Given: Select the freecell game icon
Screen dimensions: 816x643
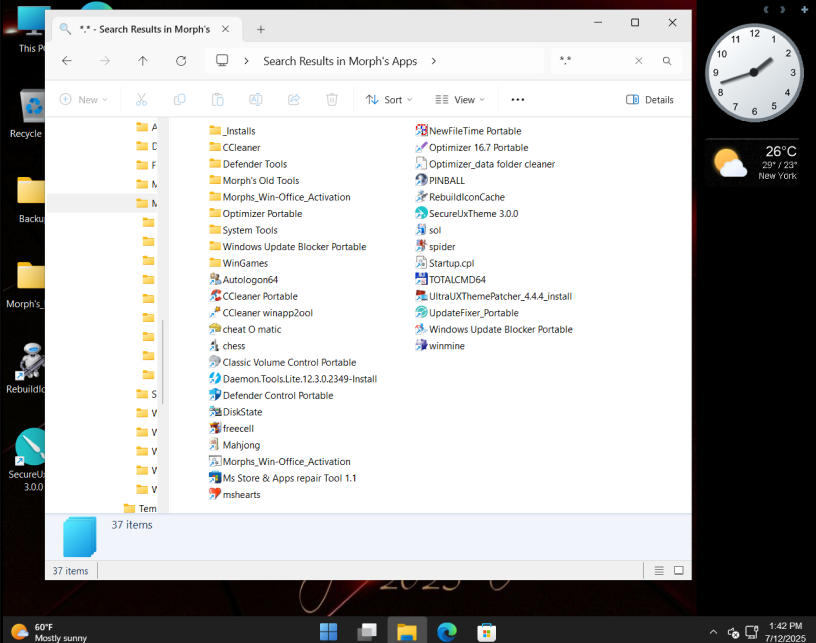Looking at the screenshot, I should (x=215, y=428).
